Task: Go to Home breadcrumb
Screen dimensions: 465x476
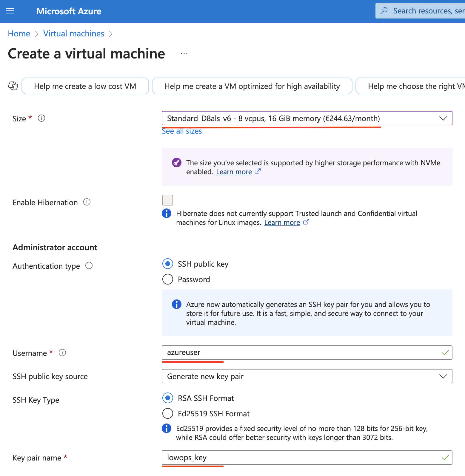Action: tap(19, 33)
